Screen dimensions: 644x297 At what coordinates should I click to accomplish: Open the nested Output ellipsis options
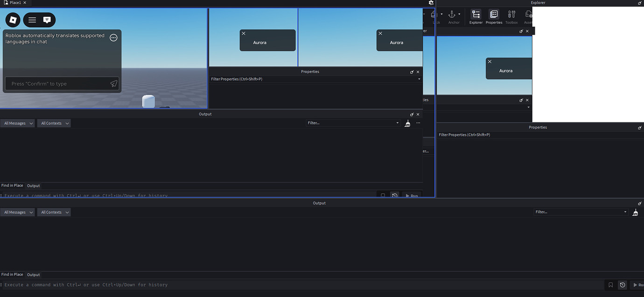tap(418, 123)
